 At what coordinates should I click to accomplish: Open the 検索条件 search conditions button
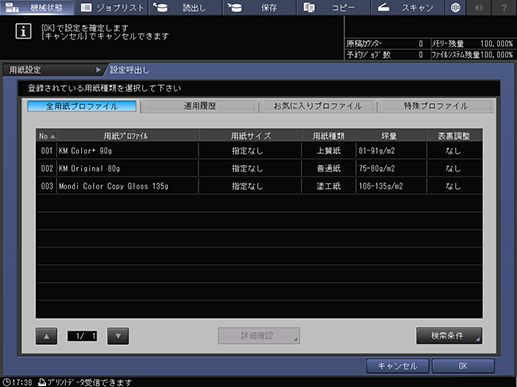[x=449, y=336]
